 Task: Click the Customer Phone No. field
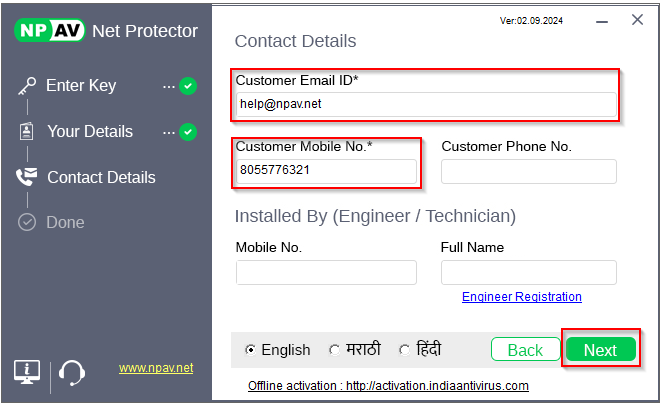pos(528,172)
